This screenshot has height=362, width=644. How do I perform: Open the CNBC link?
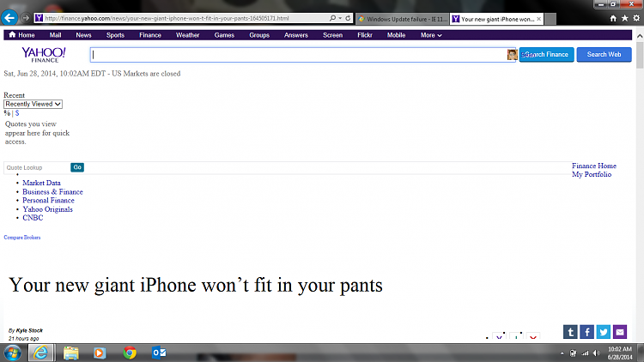(x=33, y=218)
